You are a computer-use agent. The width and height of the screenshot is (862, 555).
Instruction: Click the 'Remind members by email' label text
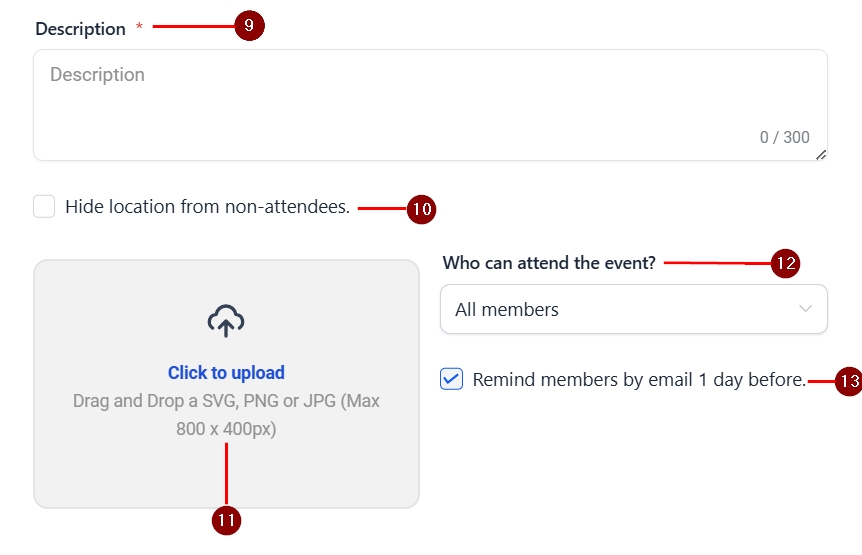point(638,380)
